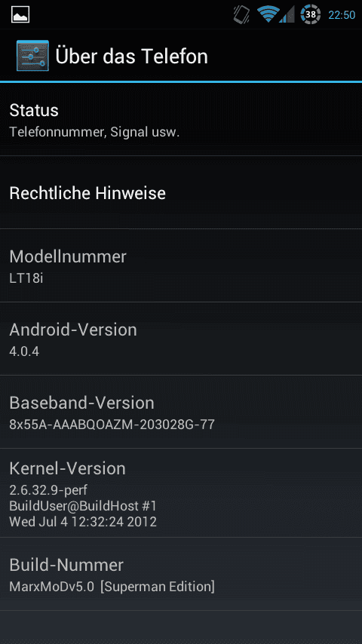Tap the Build-Nummer entry
362x644 pixels.
[181, 574]
